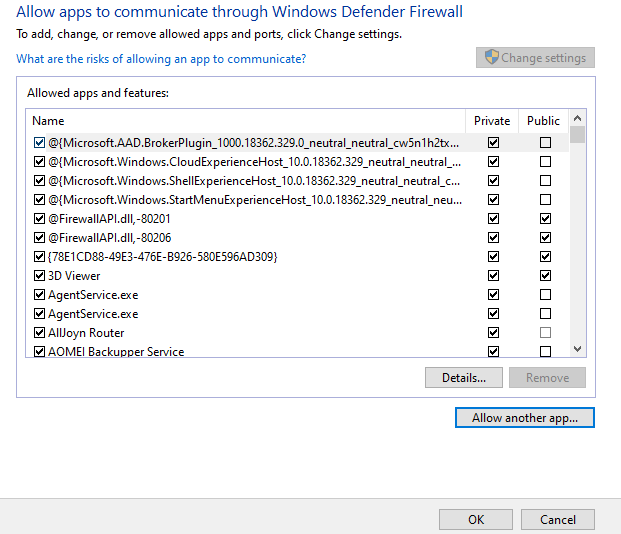Select the AllJoyn Router list entry

(86, 333)
